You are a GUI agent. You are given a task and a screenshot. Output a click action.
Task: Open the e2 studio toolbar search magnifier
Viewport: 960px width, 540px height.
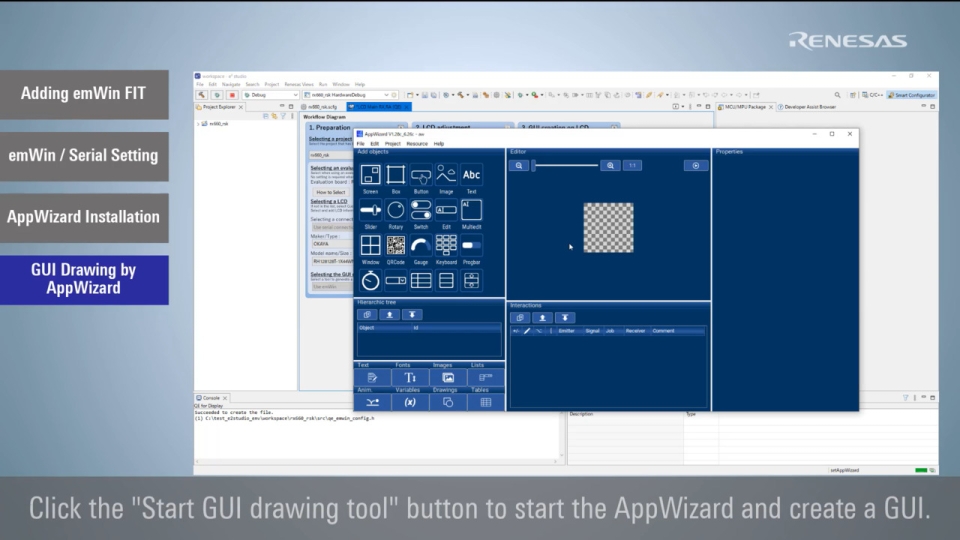click(x=838, y=95)
